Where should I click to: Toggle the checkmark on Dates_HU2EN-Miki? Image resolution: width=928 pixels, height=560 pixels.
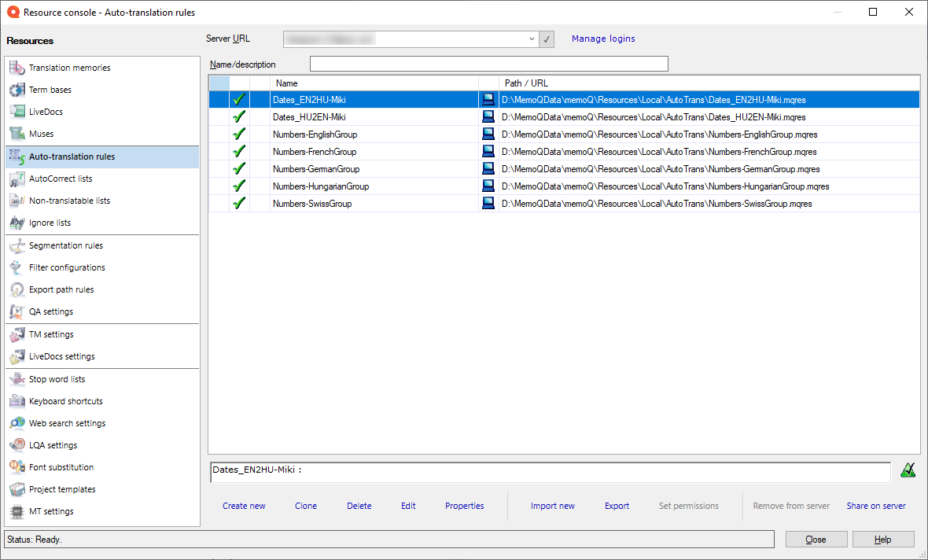pos(239,116)
